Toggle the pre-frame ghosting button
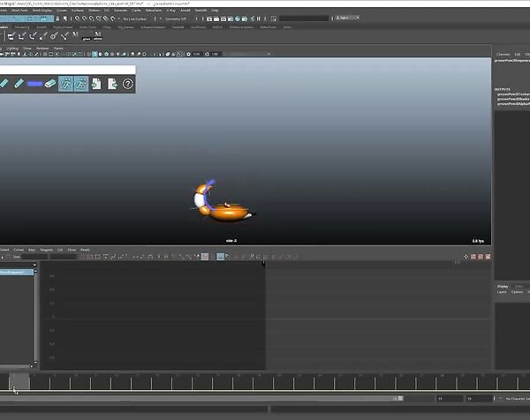This screenshot has height=420, width=530. [x=65, y=84]
